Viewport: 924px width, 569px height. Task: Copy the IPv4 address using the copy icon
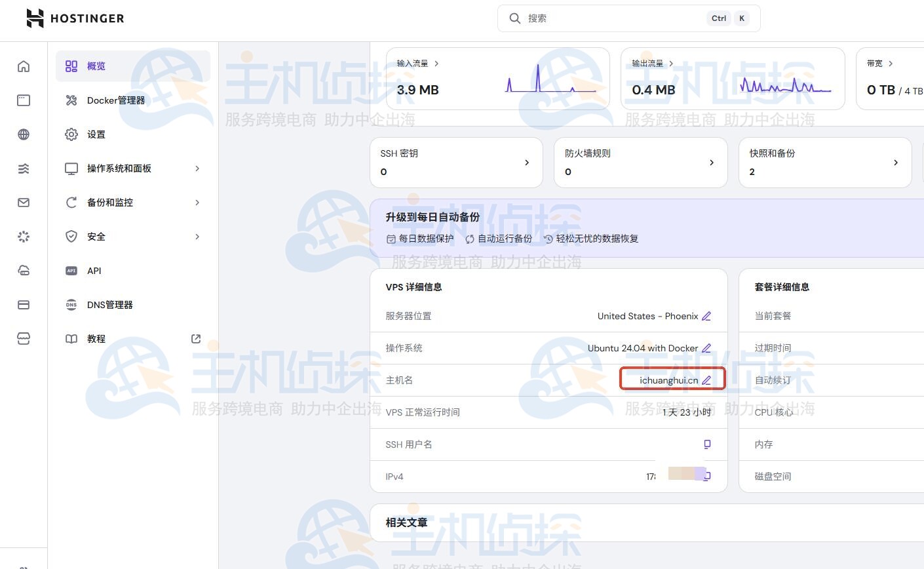(x=706, y=476)
